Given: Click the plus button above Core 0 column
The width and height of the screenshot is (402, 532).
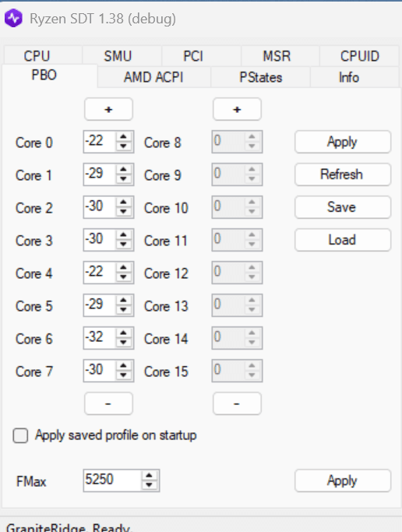Looking at the screenshot, I should [x=108, y=109].
